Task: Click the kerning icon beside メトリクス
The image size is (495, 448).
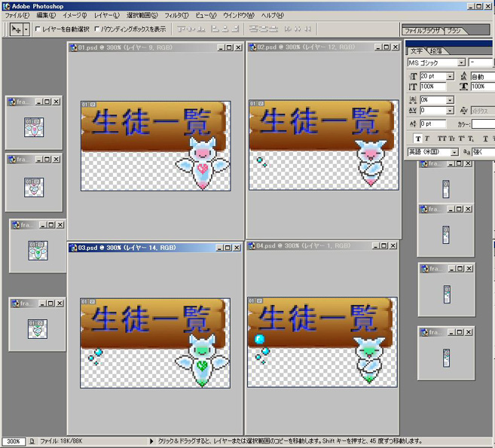Action: click(x=464, y=111)
